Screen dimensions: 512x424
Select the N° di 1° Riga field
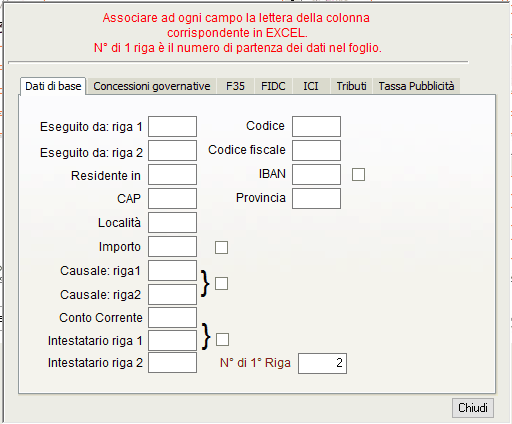[322, 363]
